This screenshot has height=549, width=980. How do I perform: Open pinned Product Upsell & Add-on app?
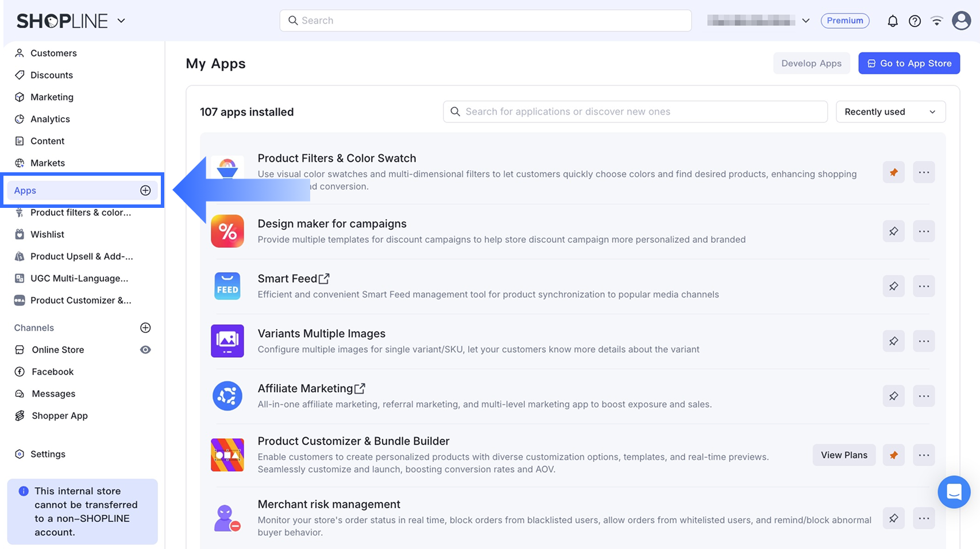coord(82,256)
